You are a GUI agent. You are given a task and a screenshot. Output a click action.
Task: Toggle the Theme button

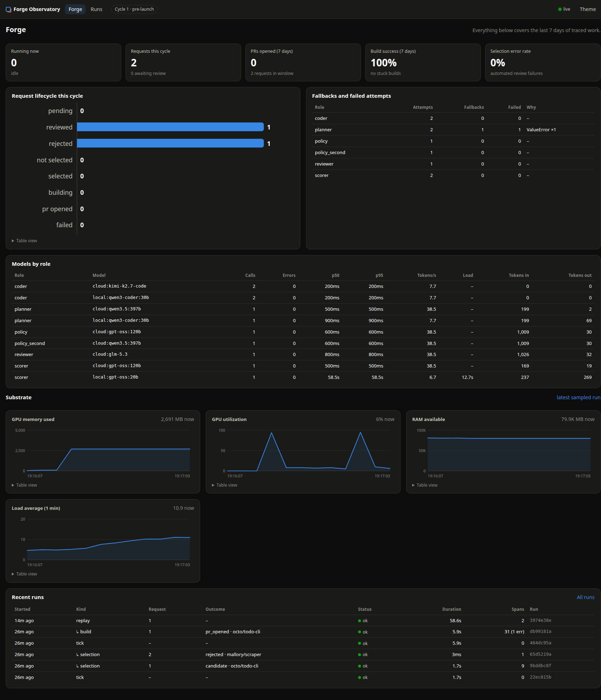click(587, 9)
